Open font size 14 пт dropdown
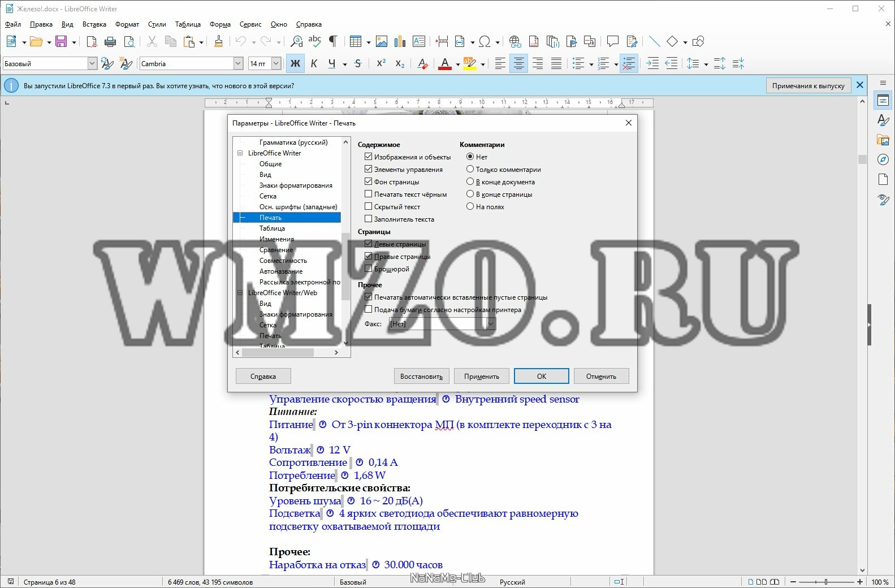This screenshot has width=895, height=588. tap(276, 64)
